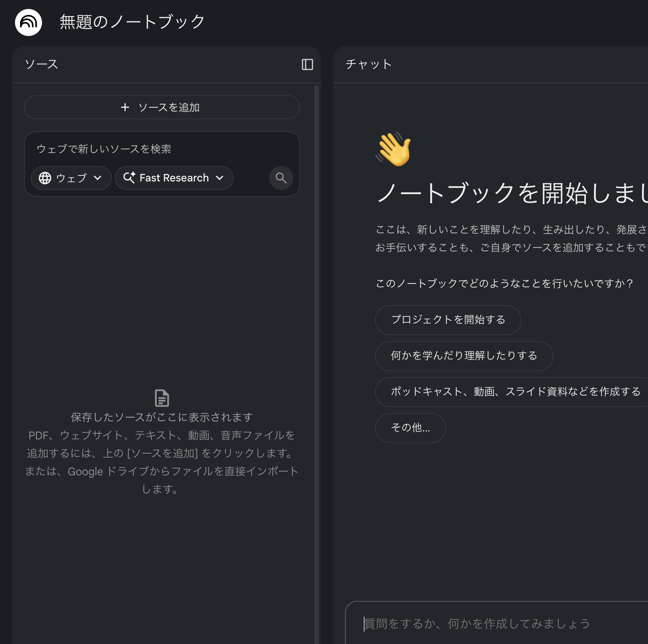Click the ノートブックを開始しま heading

pos(512,193)
